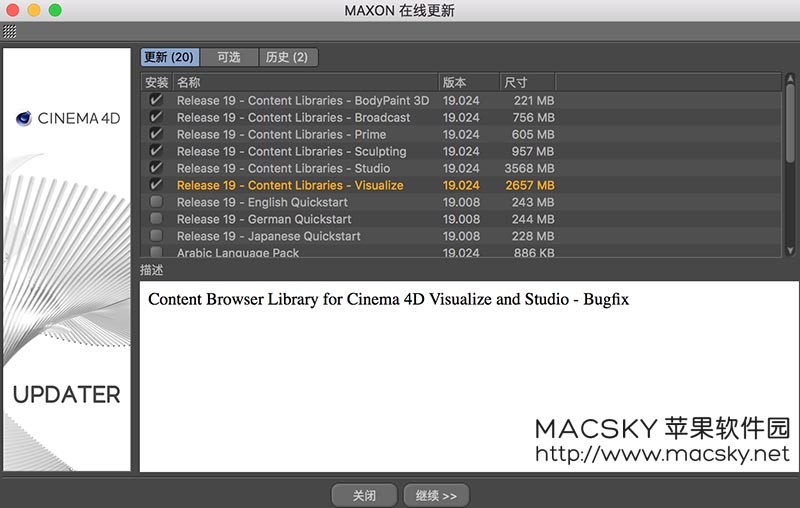Select 'Release 19 - Content Libraries - Studio' row
The width and height of the screenshot is (800, 508).
(x=461, y=168)
